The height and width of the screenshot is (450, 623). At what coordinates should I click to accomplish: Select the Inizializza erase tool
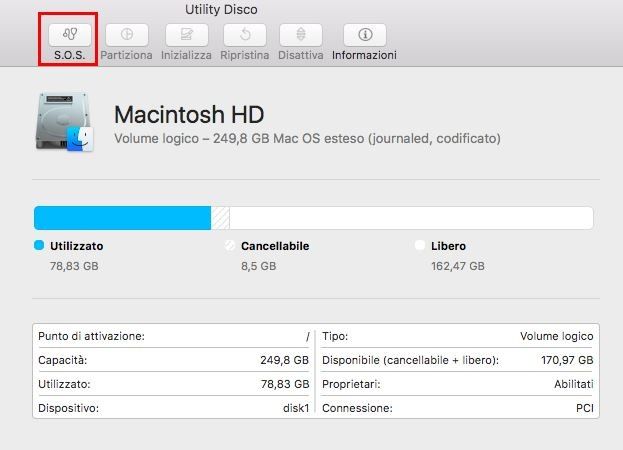click(x=187, y=35)
